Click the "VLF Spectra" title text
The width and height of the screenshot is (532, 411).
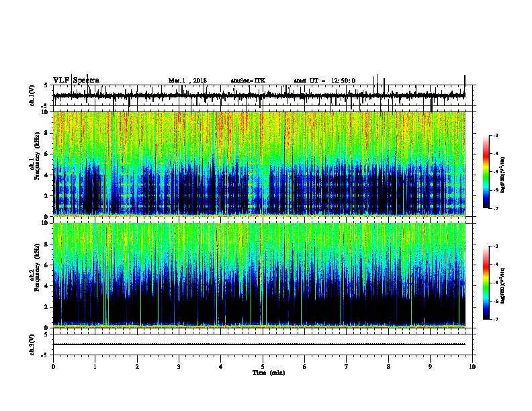76,81
